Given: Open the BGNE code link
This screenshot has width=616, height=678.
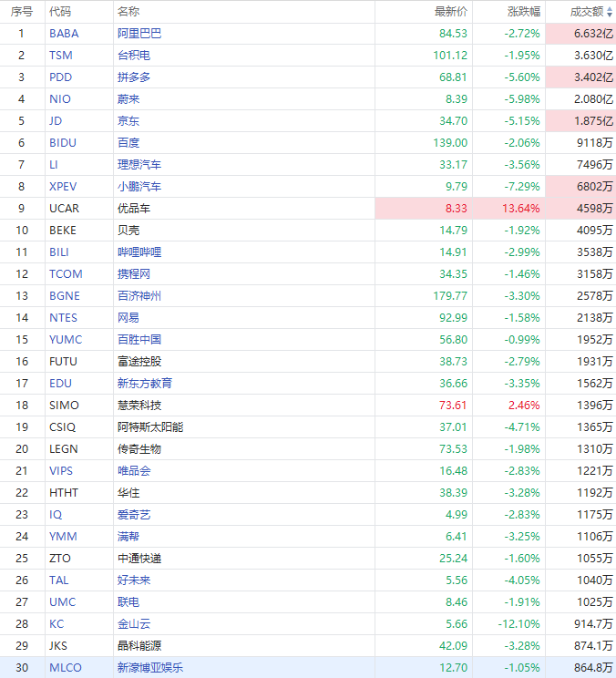Looking at the screenshot, I should coord(65,296).
